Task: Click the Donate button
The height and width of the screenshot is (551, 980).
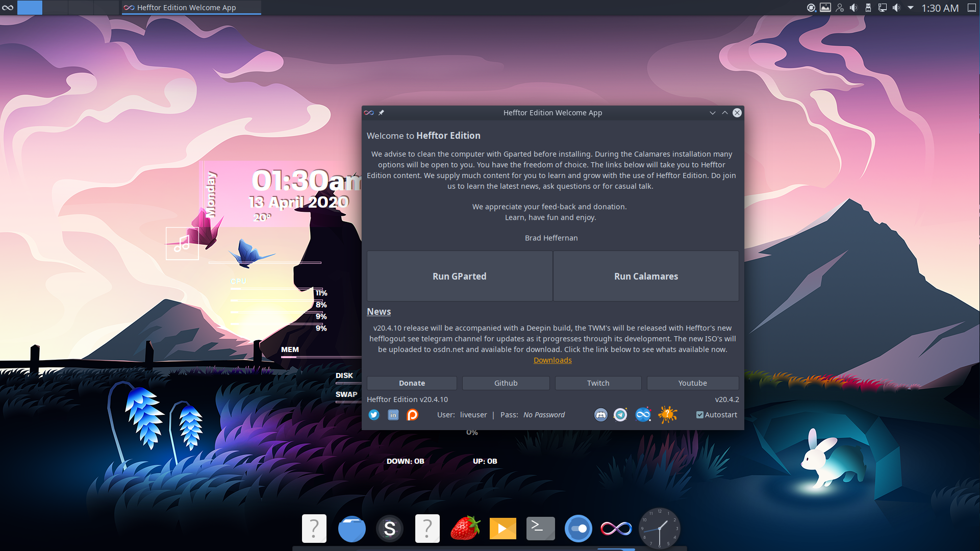Action: [412, 383]
